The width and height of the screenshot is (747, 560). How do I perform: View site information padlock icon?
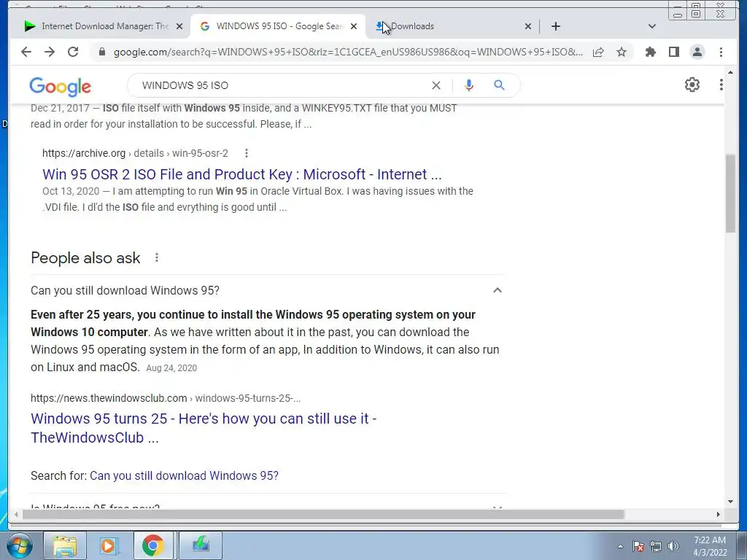[101, 52]
